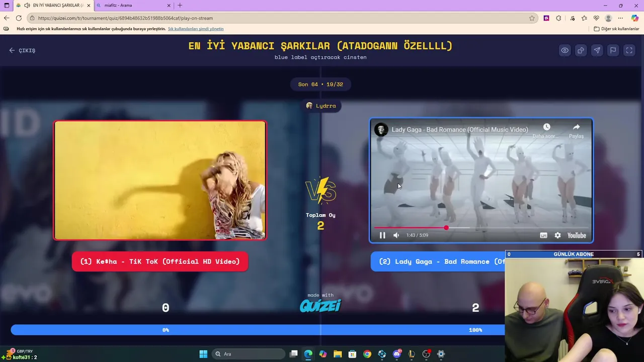Click Lady Gaga channel avatar in video
Image resolution: width=644 pixels, height=362 pixels.
point(381,130)
